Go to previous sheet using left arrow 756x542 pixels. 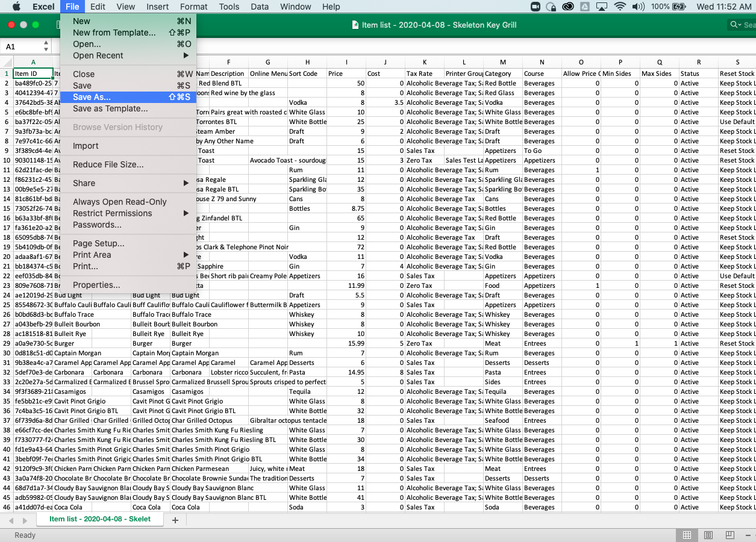10,520
